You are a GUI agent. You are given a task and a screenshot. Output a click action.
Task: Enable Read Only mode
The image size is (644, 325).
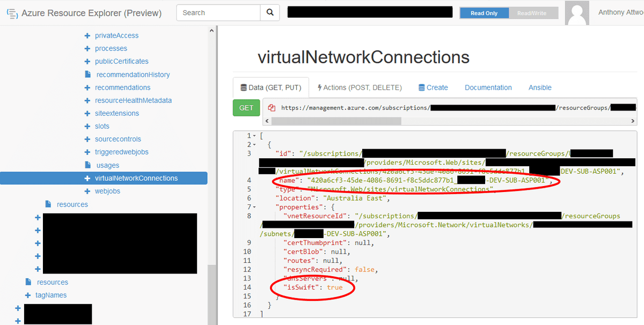click(x=484, y=13)
